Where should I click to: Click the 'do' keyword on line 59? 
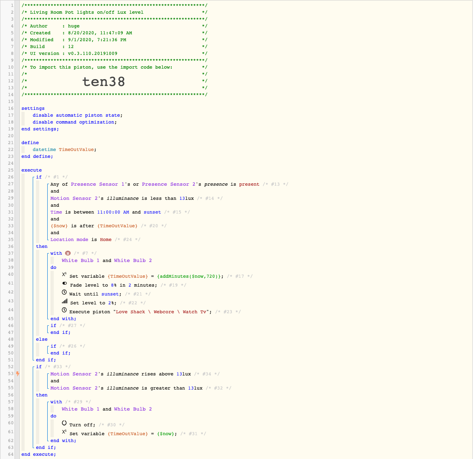[x=53, y=416]
